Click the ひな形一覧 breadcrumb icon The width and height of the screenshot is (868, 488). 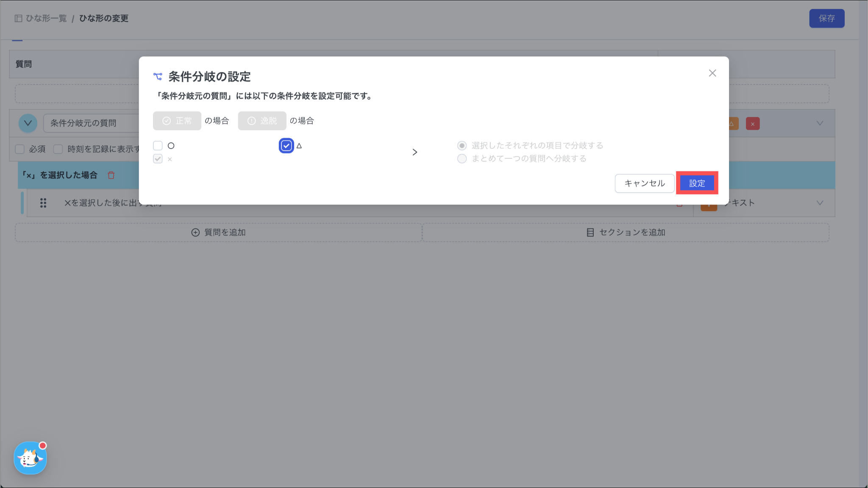click(x=18, y=18)
